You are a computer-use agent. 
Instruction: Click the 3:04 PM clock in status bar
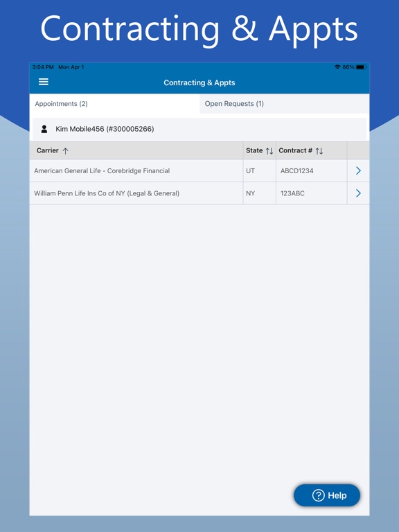pos(43,66)
